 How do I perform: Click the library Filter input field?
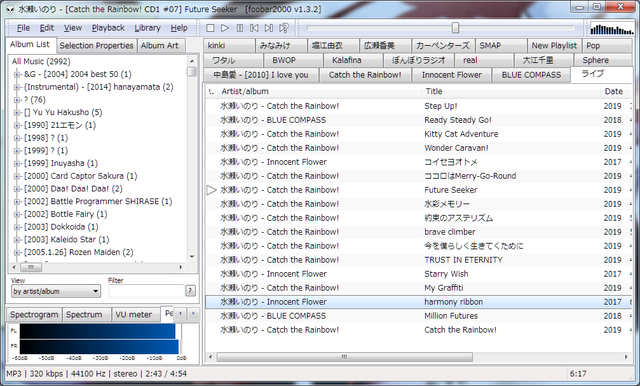pos(146,291)
